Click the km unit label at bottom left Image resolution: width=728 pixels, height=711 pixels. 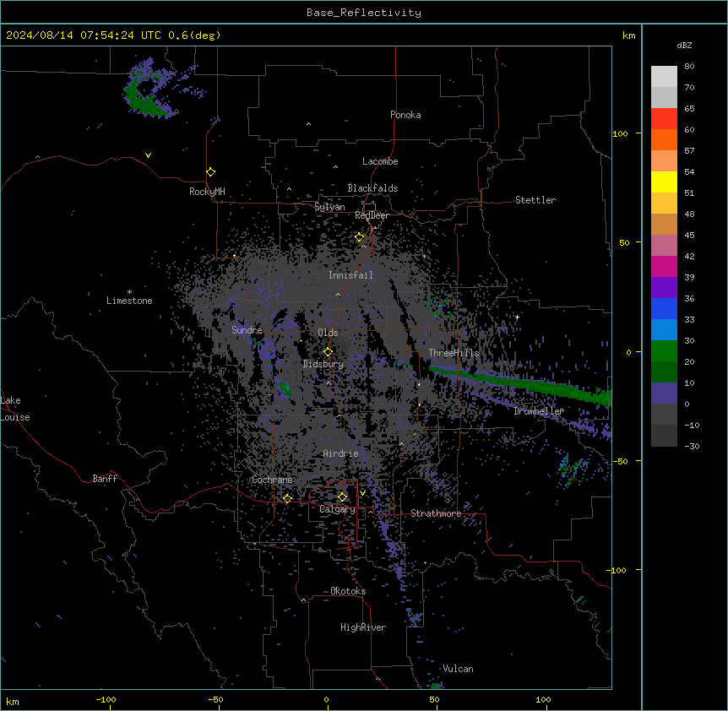[13, 702]
